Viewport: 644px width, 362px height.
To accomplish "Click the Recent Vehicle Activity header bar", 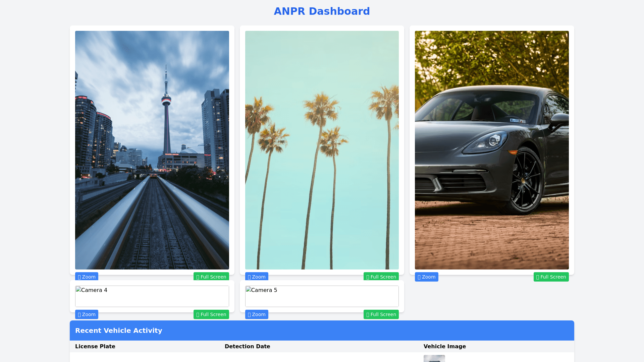I will pos(322,330).
